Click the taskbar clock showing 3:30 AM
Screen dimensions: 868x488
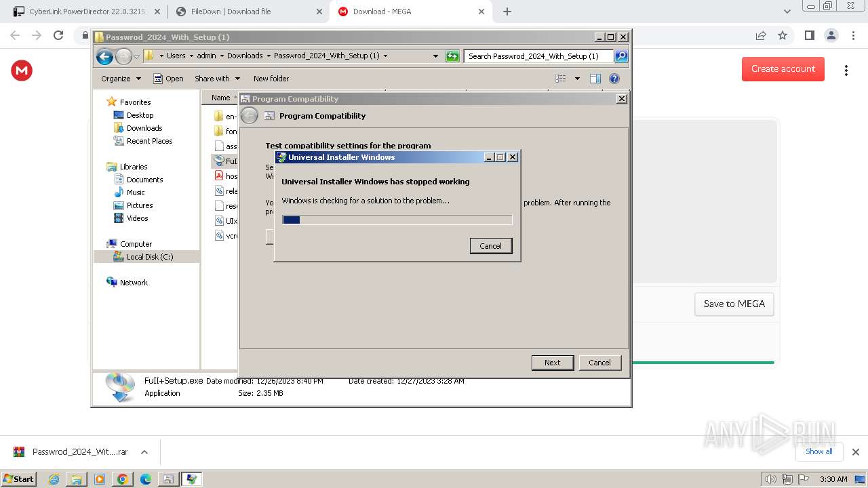tap(833, 479)
